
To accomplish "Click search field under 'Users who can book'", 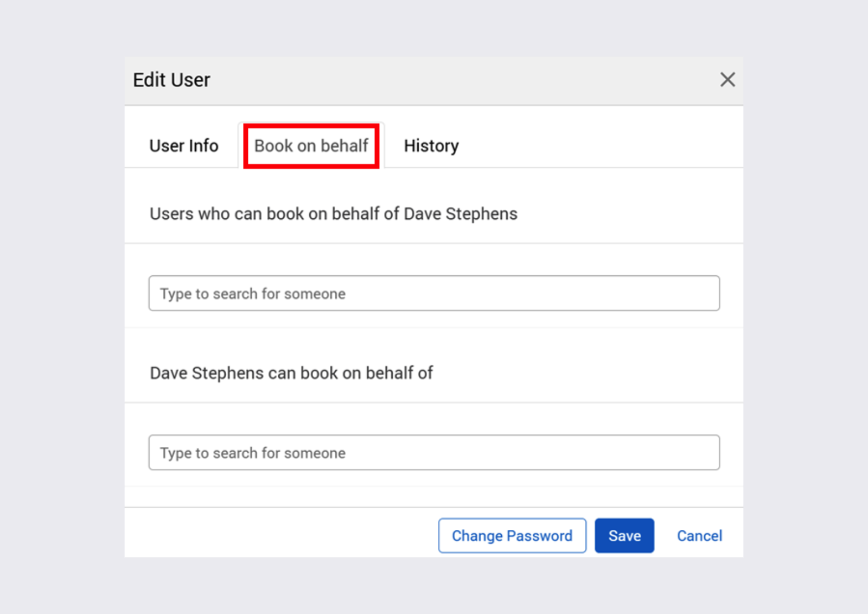I will 434,293.
